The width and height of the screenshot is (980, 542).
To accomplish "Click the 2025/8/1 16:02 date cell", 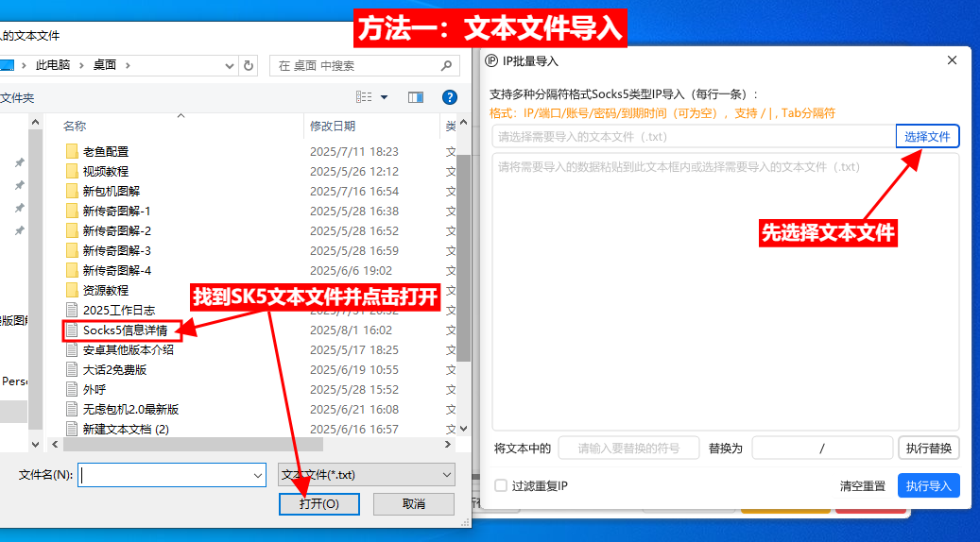I will pyautogui.click(x=351, y=330).
